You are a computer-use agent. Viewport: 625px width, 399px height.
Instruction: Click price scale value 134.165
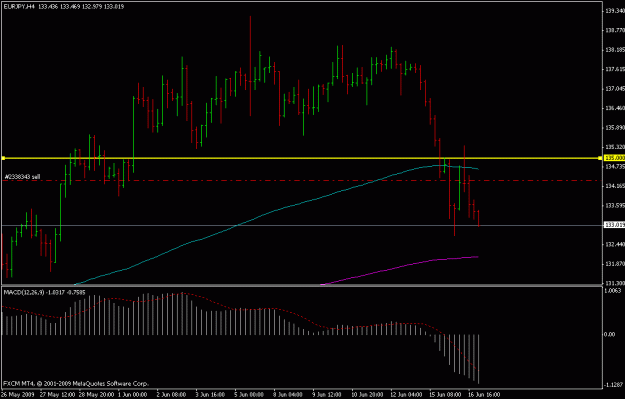[615, 186]
